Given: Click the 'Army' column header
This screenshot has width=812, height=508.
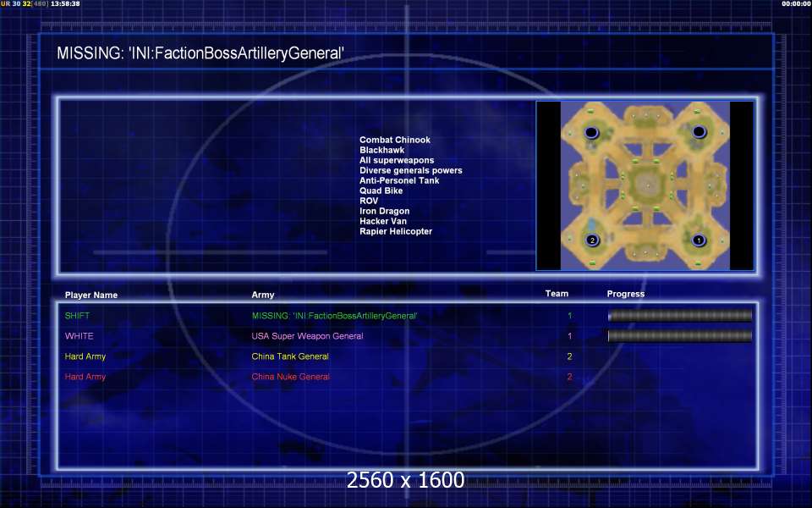Looking at the screenshot, I should [262, 295].
